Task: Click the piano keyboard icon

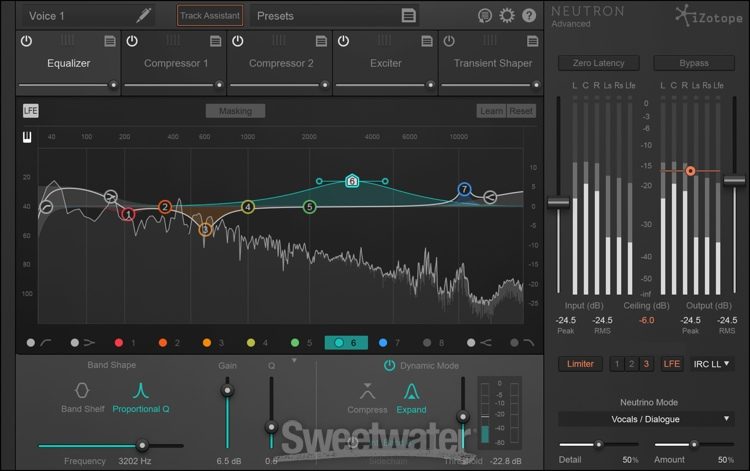Action: 27,137
